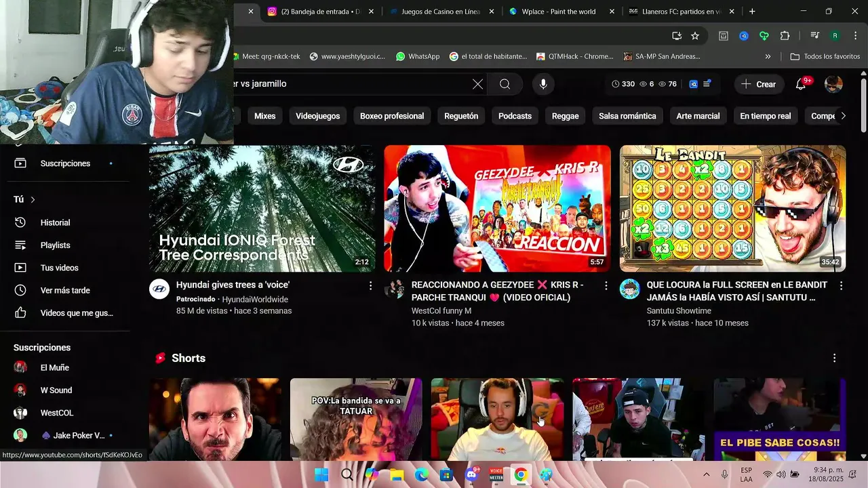Viewport: 868px width, 488px height.
Task: Open Chrome three-dot menu
Action: [856, 36]
